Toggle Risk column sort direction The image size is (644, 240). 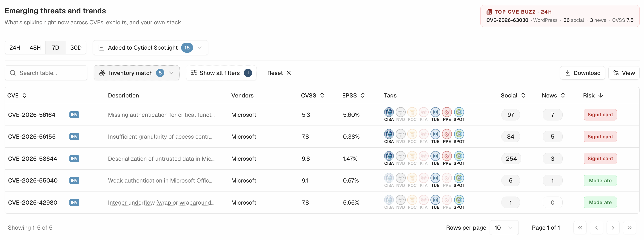coord(593,95)
